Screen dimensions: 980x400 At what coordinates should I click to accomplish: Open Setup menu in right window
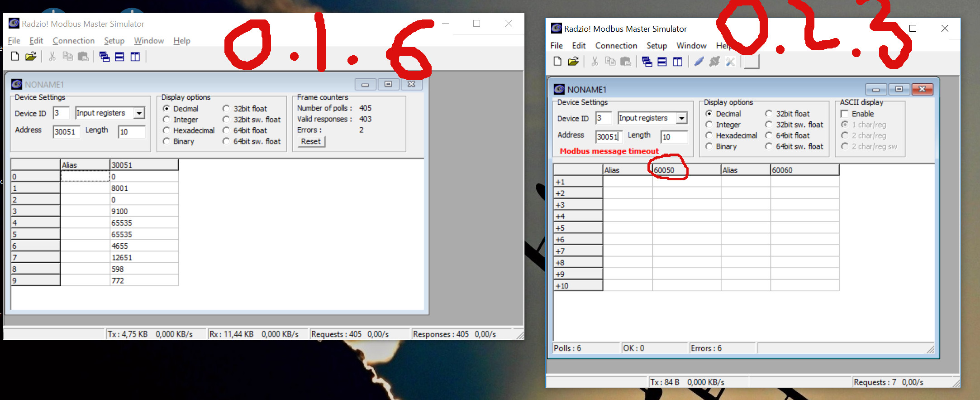657,46
